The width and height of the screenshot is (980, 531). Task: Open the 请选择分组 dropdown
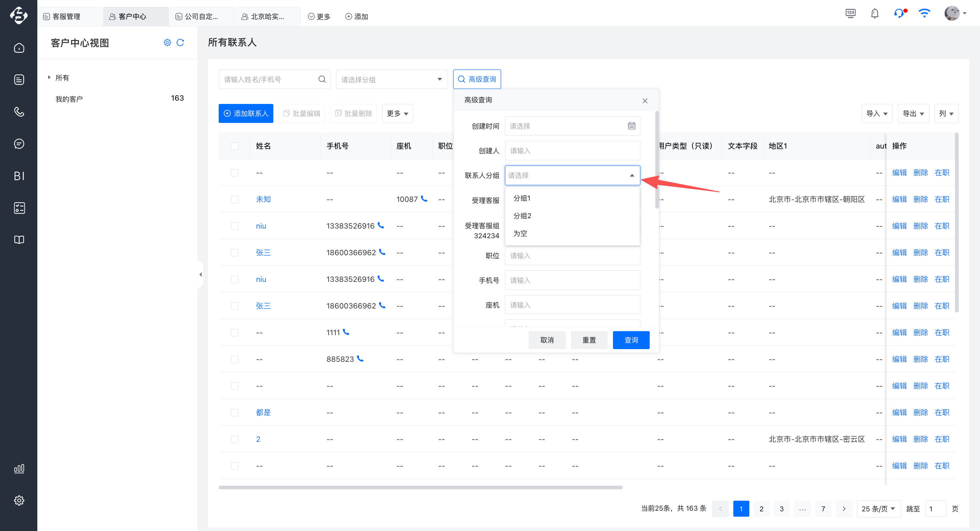(x=391, y=79)
